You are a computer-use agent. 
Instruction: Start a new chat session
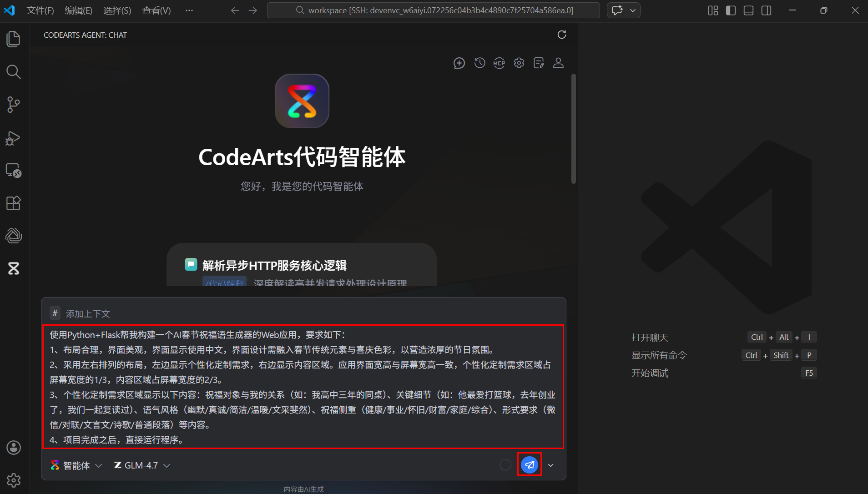coord(459,63)
